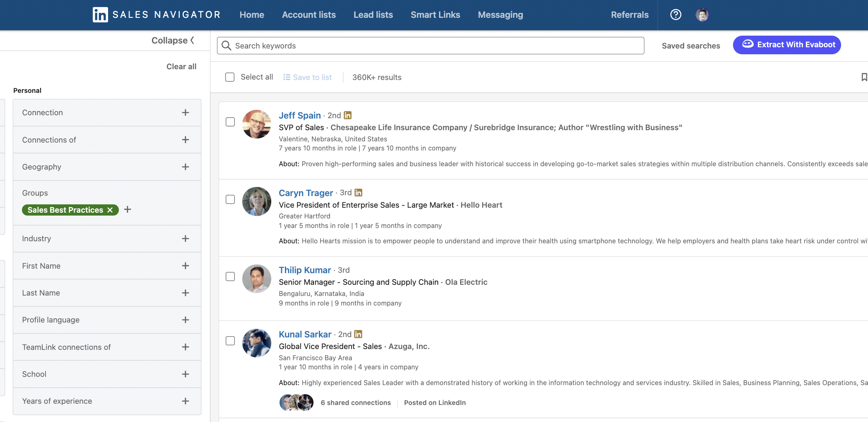Click the bookmark icon beside the results count

pos(864,77)
